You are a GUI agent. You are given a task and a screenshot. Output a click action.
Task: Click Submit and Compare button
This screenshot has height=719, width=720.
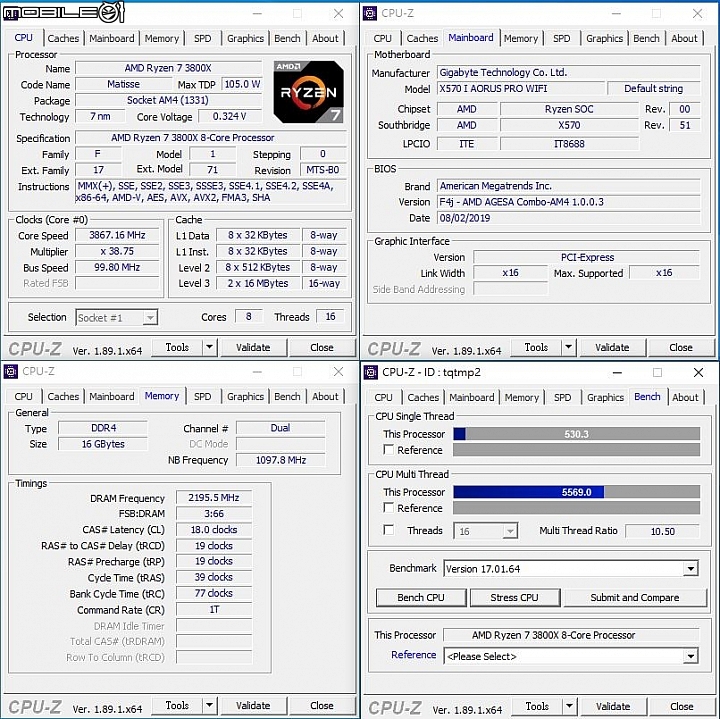(x=635, y=597)
